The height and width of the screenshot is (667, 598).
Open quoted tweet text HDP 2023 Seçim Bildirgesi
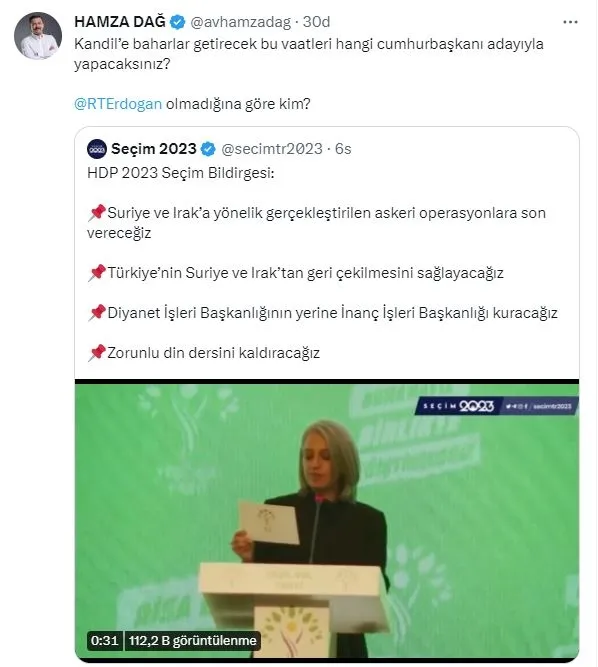coord(181,173)
